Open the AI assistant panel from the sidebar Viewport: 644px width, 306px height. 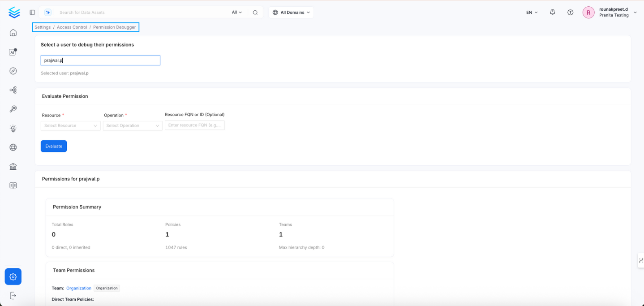(13, 52)
